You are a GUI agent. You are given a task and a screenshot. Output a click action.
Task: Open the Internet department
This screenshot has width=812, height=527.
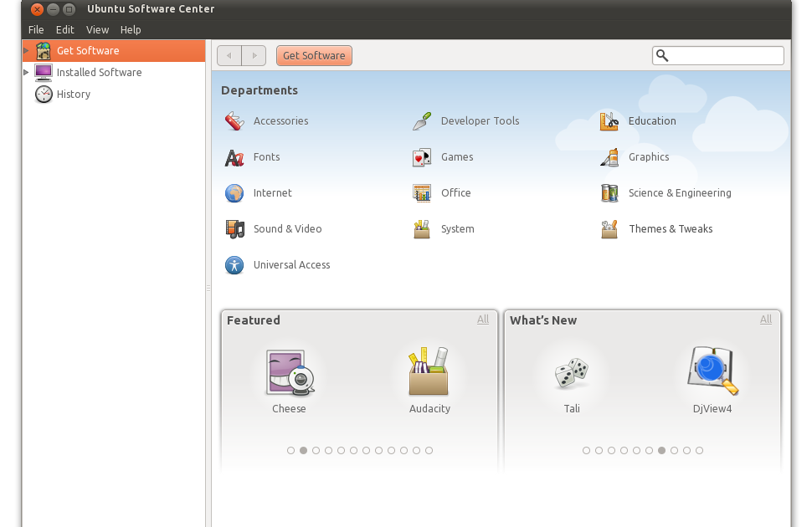pos(272,193)
